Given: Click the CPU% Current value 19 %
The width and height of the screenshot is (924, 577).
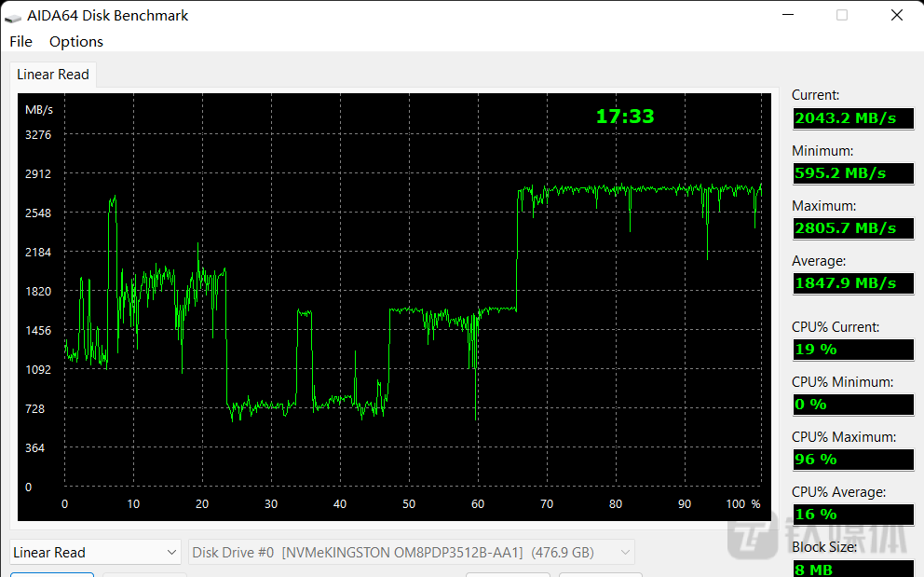Looking at the screenshot, I should pyautogui.click(x=853, y=350).
